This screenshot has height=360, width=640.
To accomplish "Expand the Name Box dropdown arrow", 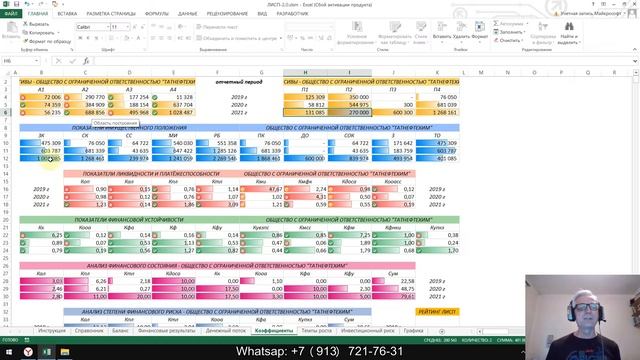I will click(x=36, y=61).
